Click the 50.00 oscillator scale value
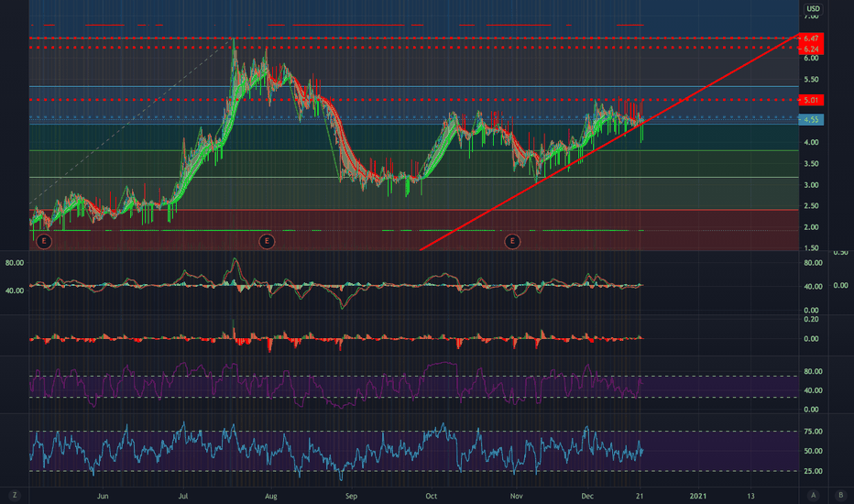Image resolution: width=854 pixels, height=504 pixels. pyautogui.click(x=813, y=451)
